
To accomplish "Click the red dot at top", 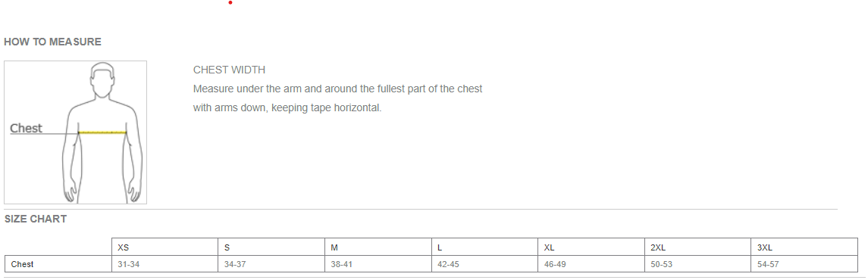I will coord(230,3).
